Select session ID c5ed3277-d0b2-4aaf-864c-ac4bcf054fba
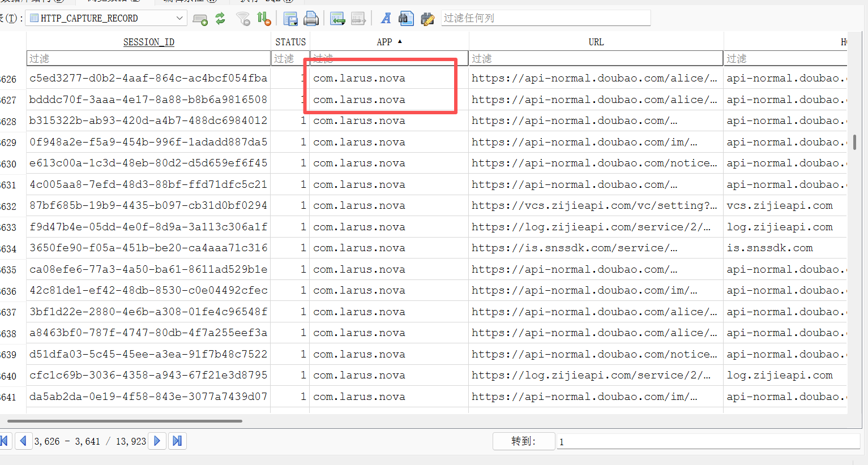The width and height of the screenshot is (868, 465). tap(148, 78)
